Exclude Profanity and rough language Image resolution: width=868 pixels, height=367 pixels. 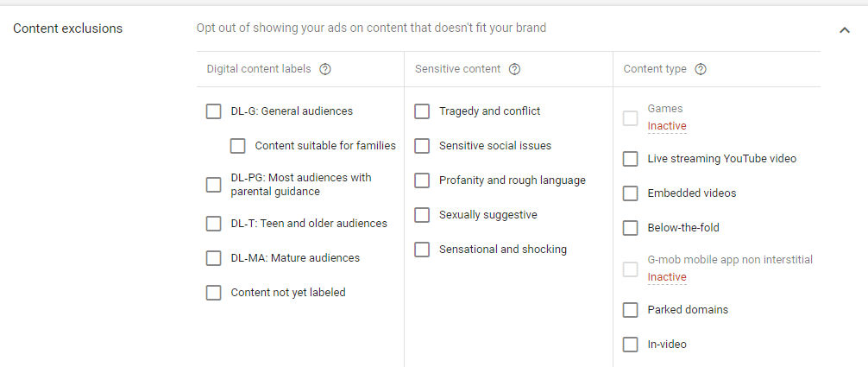(x=422, y=180)
